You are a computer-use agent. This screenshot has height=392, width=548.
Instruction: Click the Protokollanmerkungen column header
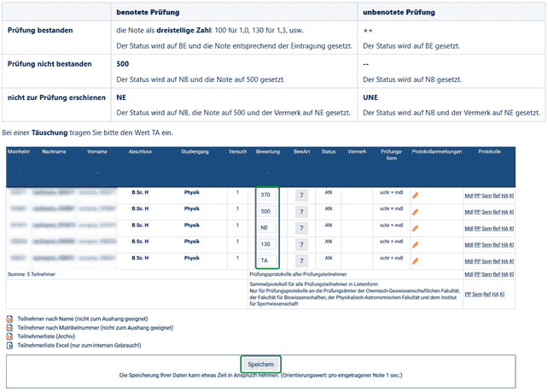coord(436,152)
